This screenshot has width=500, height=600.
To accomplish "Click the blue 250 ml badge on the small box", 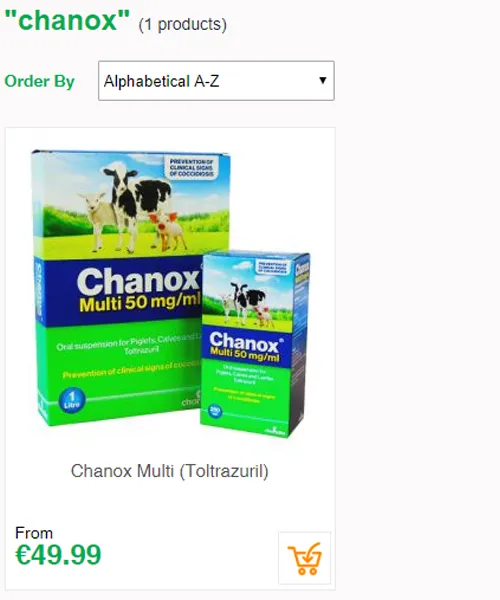I will click(215, 412).
